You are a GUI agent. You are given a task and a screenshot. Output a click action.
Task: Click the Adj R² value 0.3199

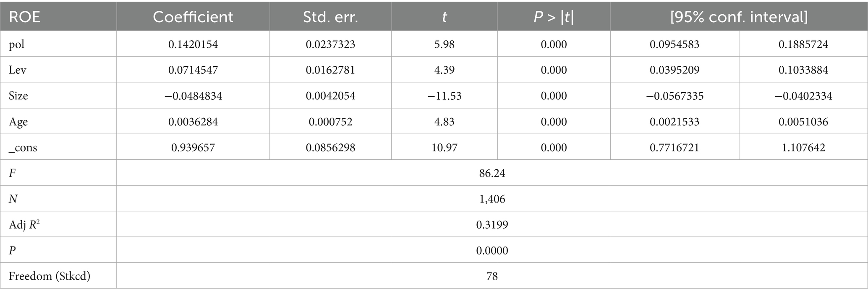492,225
